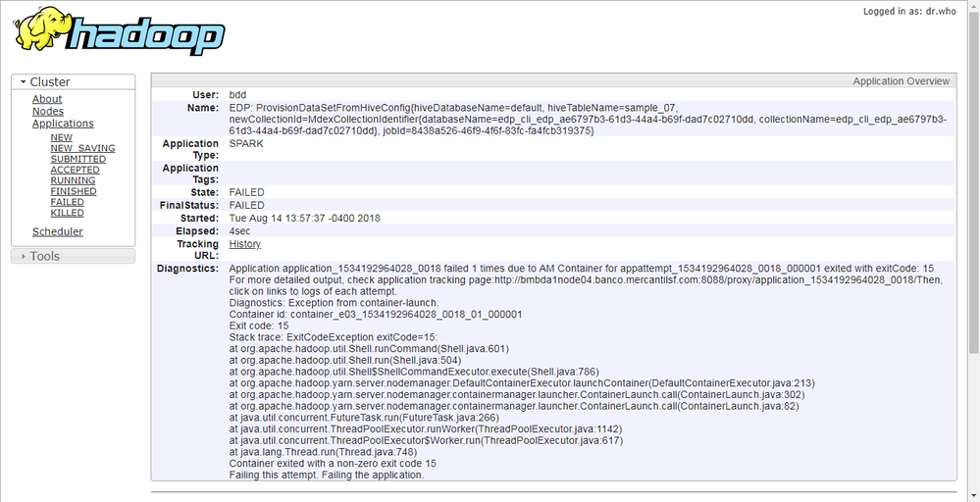Click 'Failing this attempt. Failing the application.'
This screenshot has width=980, height=502.
pyautogui.click(x=327, y=475)
